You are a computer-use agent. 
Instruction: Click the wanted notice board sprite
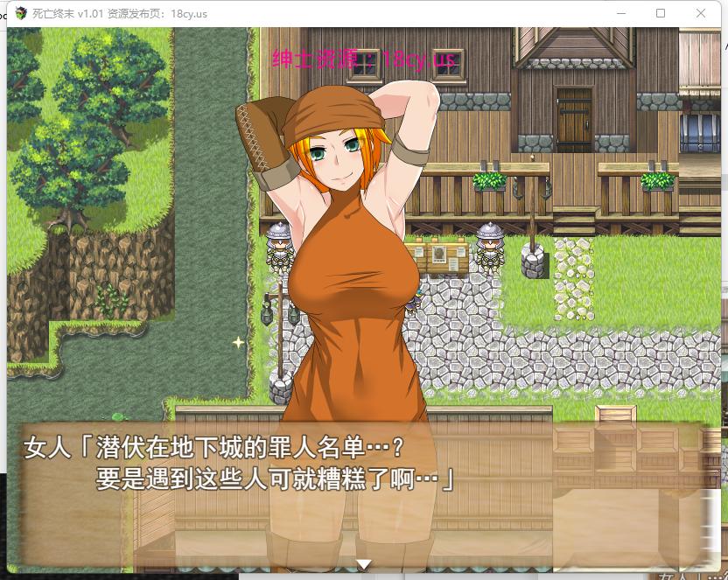click(x=439, y=256)
